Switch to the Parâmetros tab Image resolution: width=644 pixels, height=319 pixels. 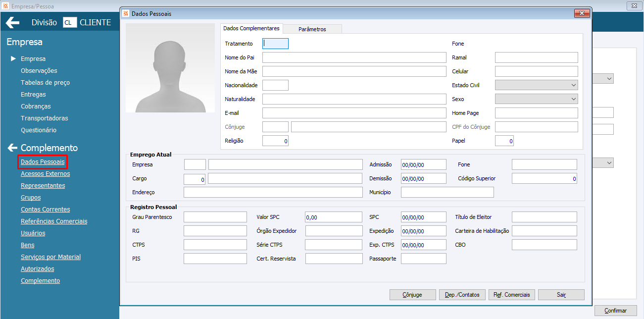click(x=312, y=29)
